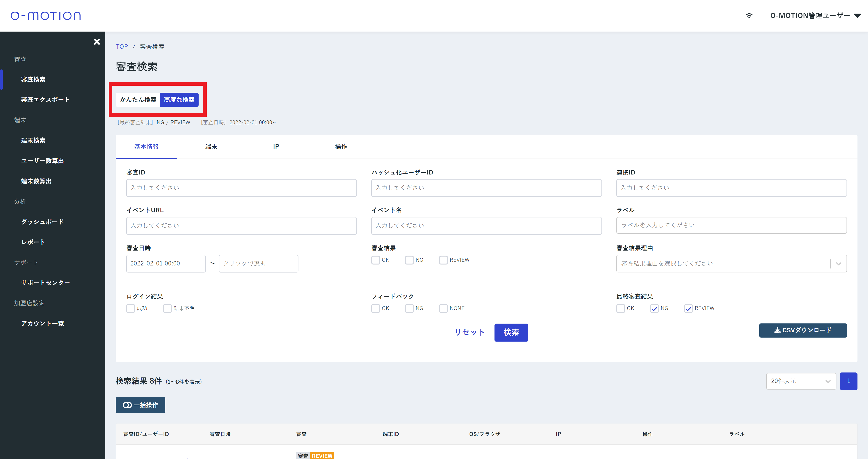The height and width of the screenshot is (459, 868).
Task: Open 審査エクスポート in the sidebar
Action: coord(45,100)
